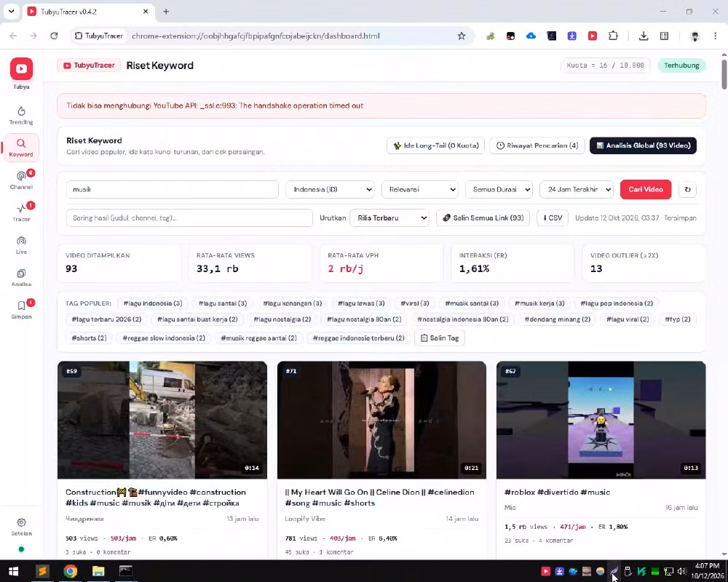Open Analisis Global (93 Video)
The image size is (728, 582).
[643, 145]
